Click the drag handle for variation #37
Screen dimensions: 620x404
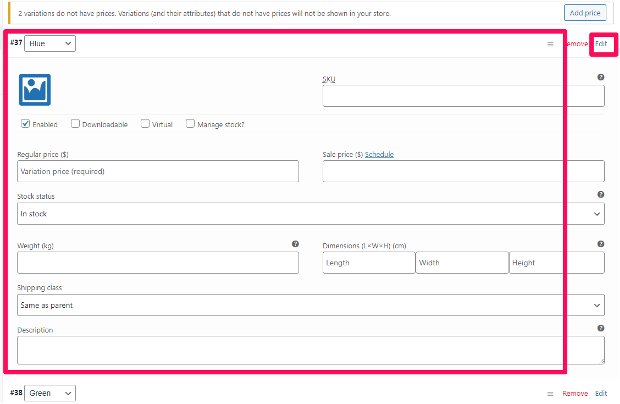pos(549,44)
